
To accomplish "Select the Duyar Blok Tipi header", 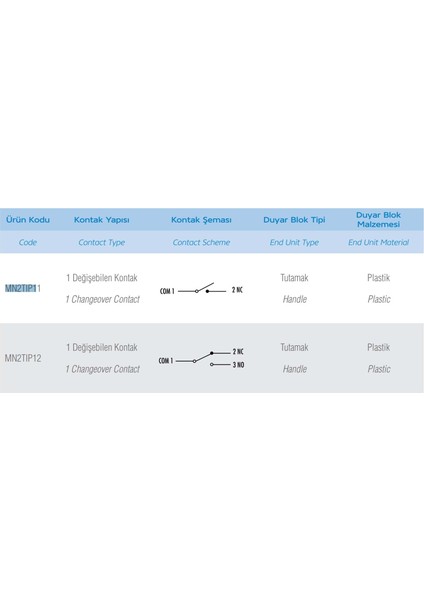I will (294, 220).
